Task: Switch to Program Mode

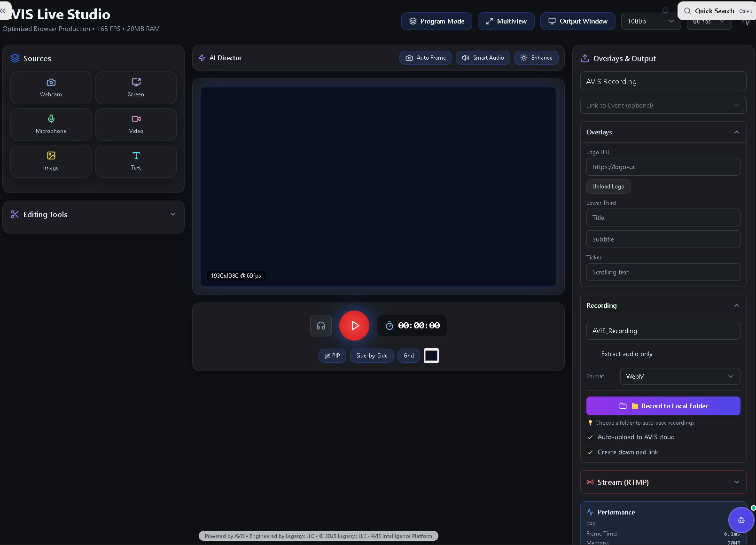Action: click(x=436, y=21)
